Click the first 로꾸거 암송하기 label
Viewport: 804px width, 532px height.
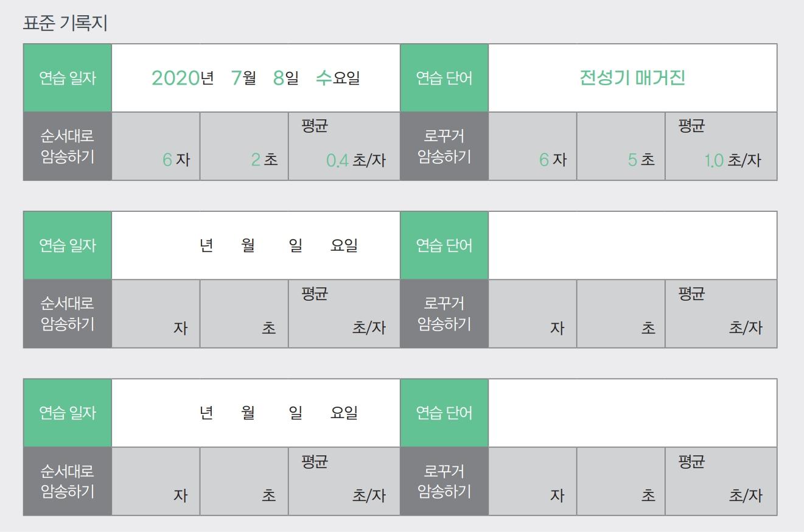tap(444, 147)
